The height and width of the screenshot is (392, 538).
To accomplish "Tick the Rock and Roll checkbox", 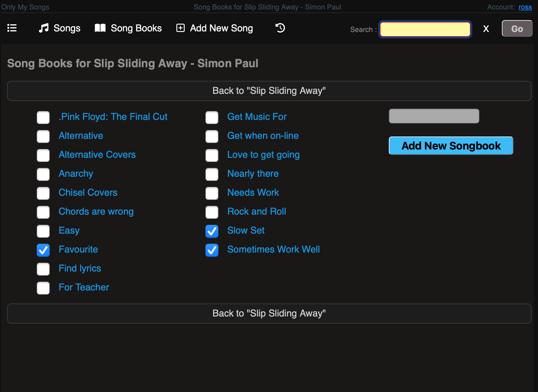I will (212, 212).
